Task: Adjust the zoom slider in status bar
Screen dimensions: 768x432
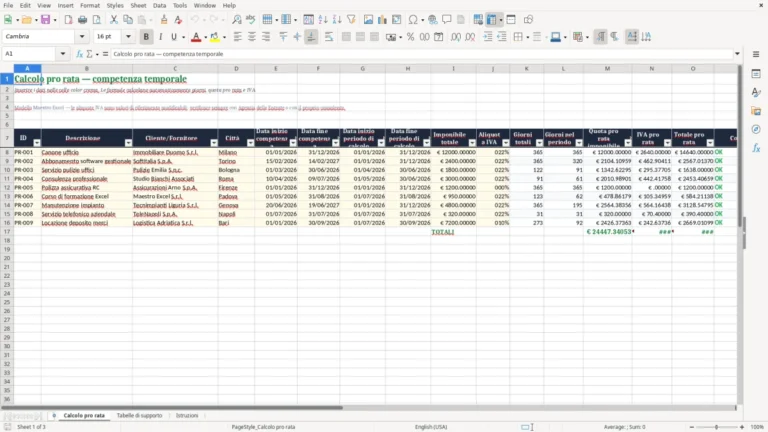Action: [717, 427]
